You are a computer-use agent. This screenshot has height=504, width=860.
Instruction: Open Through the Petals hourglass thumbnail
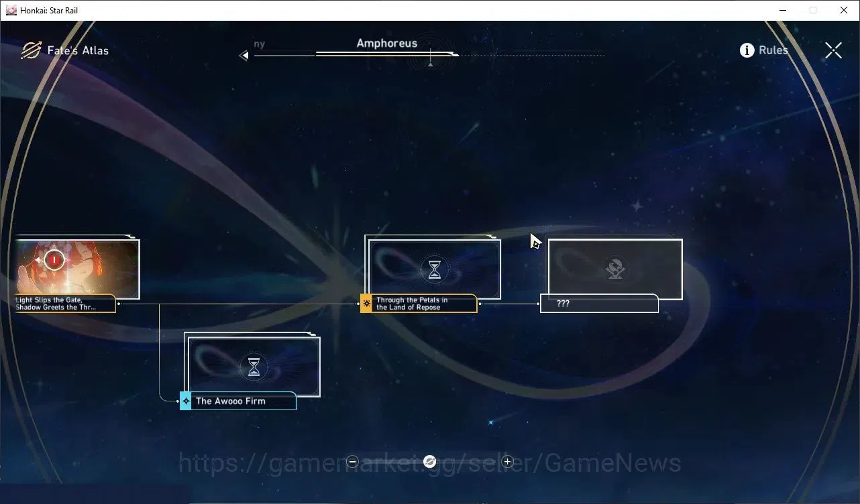click(435, 269)
